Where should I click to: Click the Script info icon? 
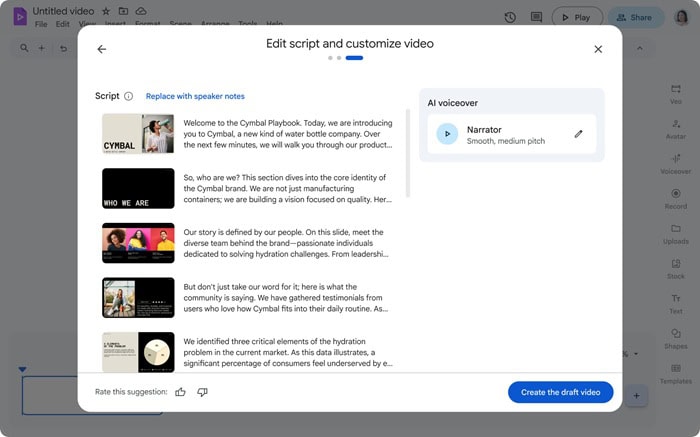point(128,96)
